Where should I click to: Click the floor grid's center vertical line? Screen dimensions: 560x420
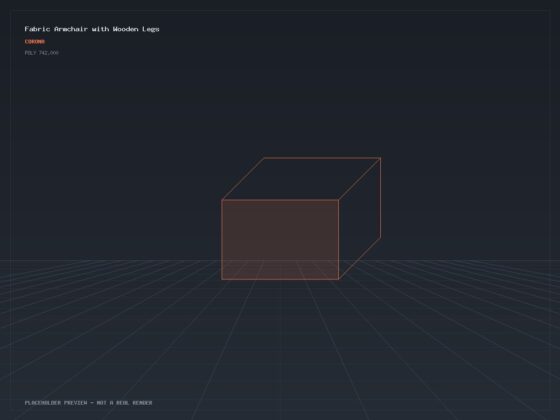click(280, 350)
